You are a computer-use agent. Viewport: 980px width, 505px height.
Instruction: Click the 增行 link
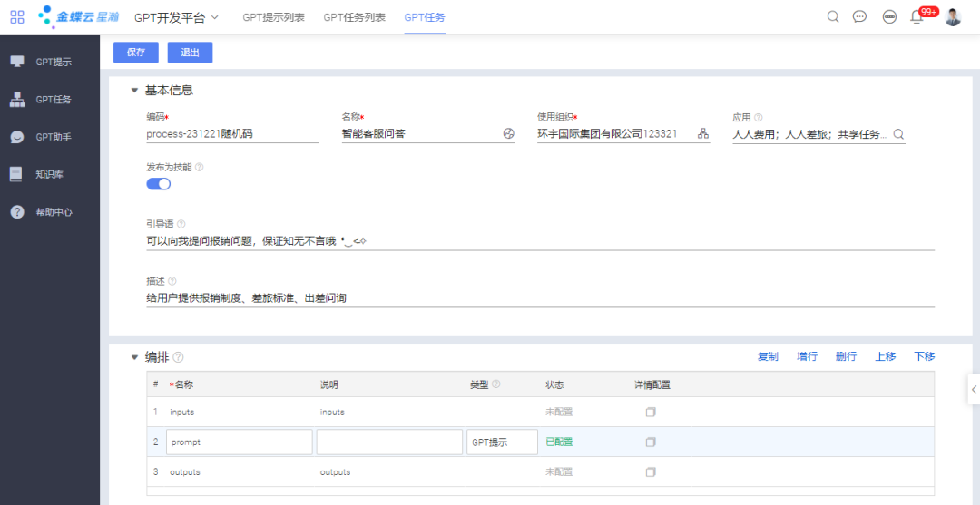(807, 356)
